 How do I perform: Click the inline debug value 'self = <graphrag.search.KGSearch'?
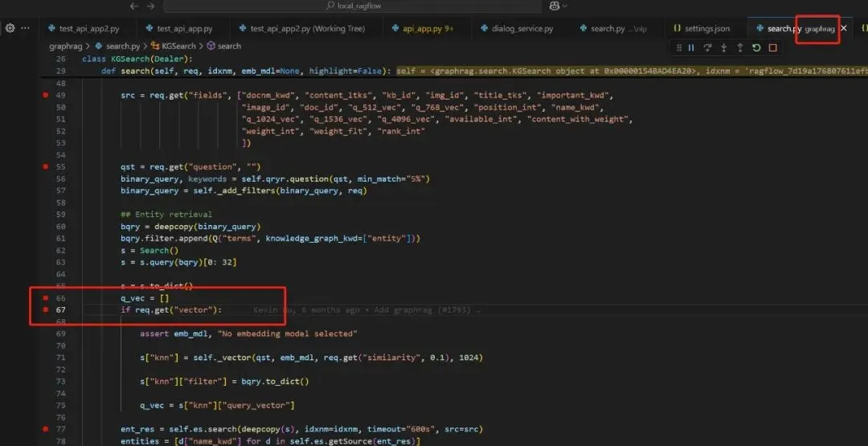coord(547,71)
